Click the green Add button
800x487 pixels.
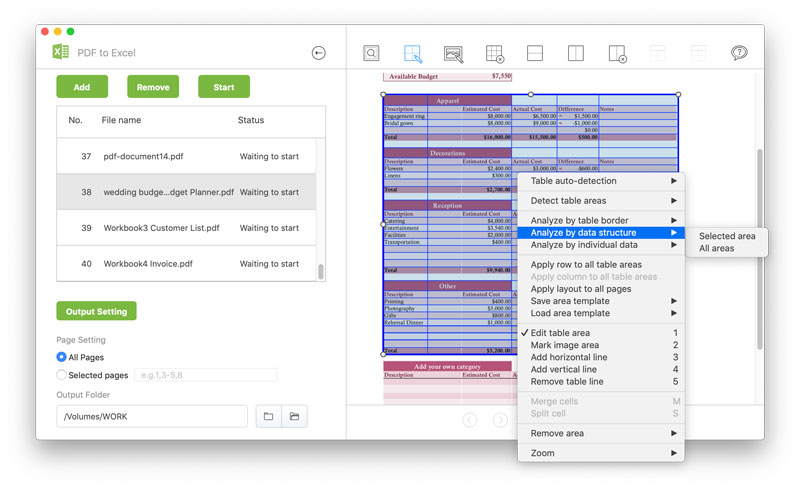(82, 87)
